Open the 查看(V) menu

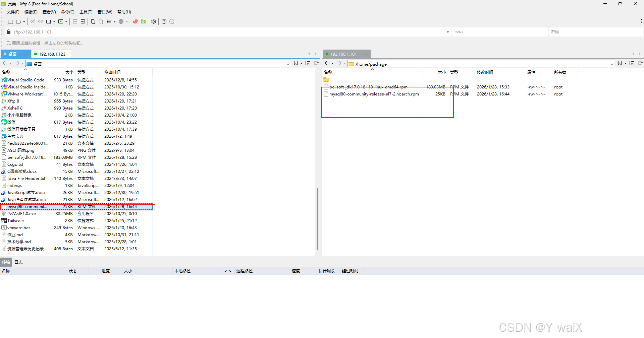click(49, 12)
